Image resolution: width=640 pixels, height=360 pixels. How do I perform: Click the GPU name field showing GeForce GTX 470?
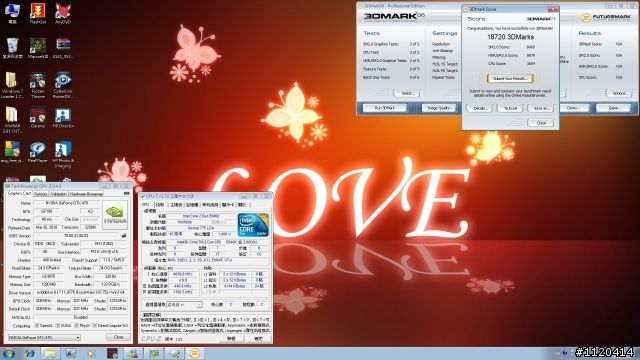(x=67, y=203)
